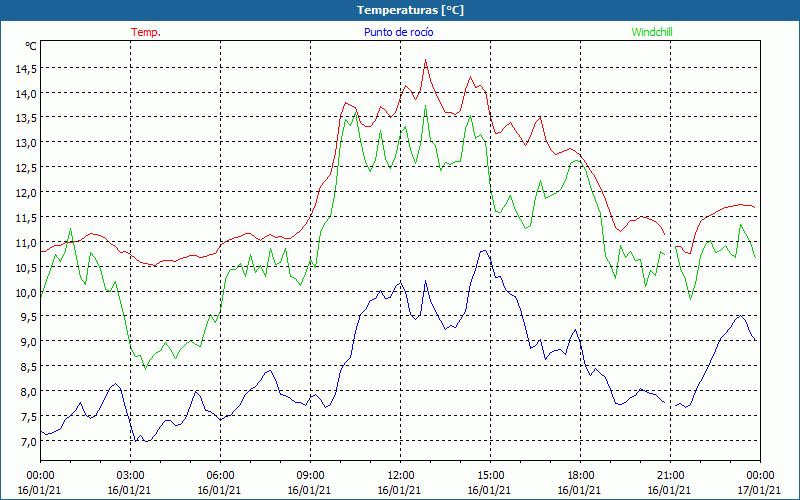Click the 18:00 time axis label
800x500 pixels.
(x=580, y=476)
